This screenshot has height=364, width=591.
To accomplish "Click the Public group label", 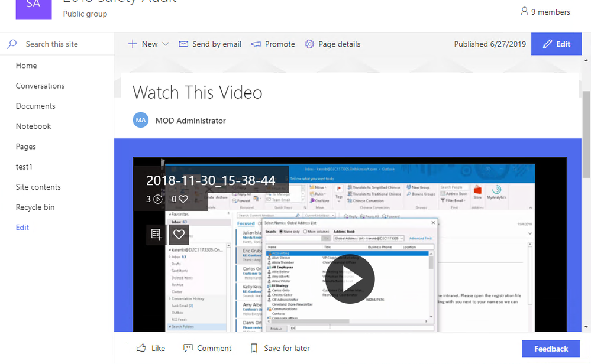I will coord(85,14).
